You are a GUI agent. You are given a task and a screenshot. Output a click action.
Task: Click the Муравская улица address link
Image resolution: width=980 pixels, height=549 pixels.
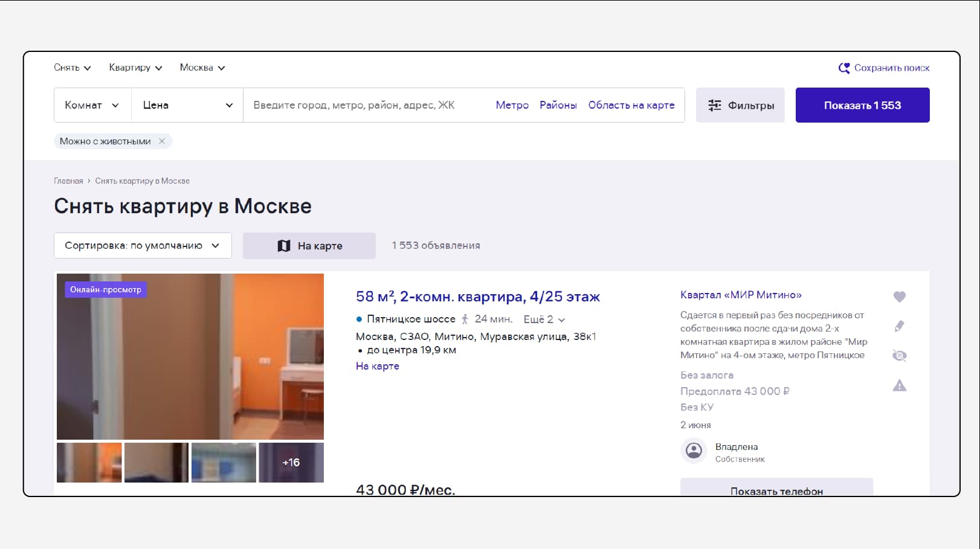(x=524, y=336)
